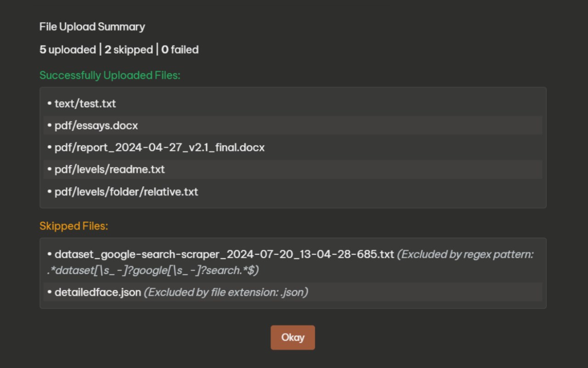The image size is (588, 368).
Task: Click the regex expression starting with .*dataset
Action: coord(153,270)
